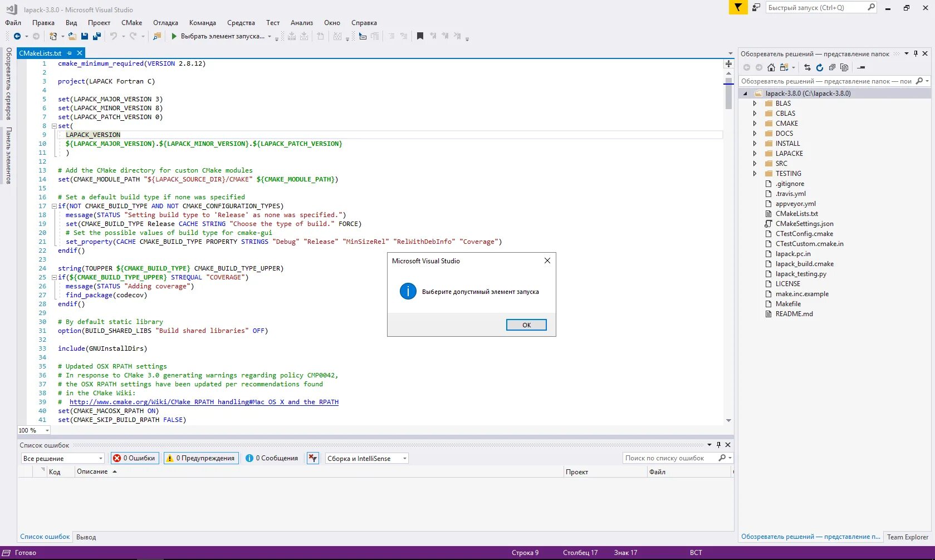Click the pin icon on CMakeLists.txt tab
This screenshot has height=560, width=935.
point(70,53)
